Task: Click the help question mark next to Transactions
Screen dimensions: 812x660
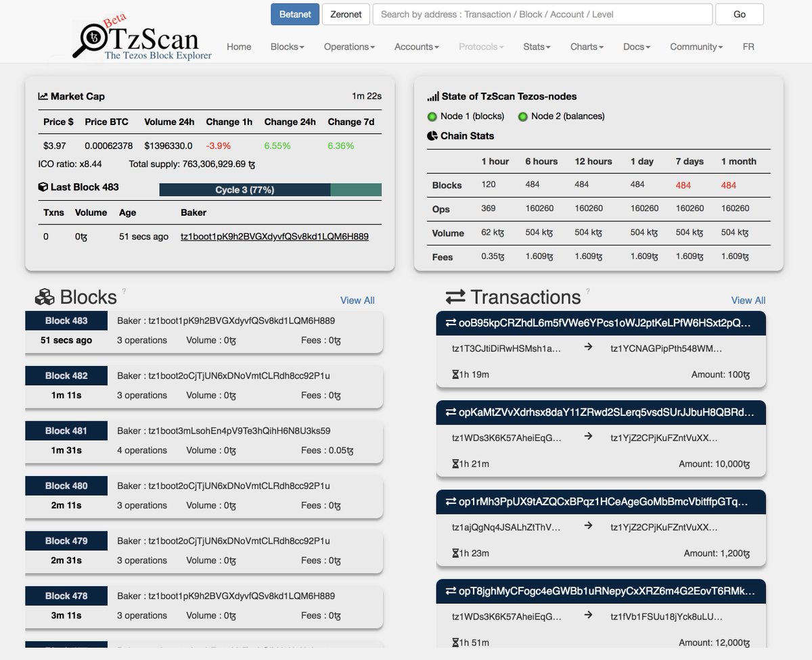Action: point(588,291)
